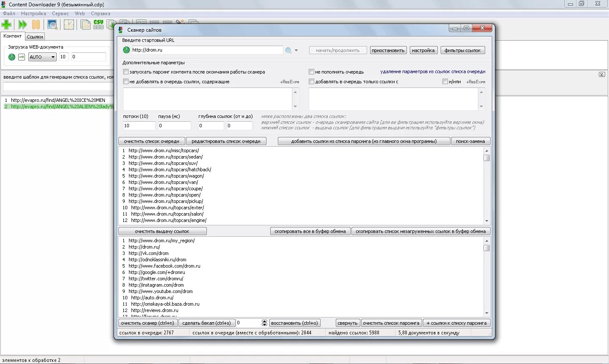This screenshot has width=609, height=364.
Task: Click очистить выдачу ссылок button
Action: point(162,231)
